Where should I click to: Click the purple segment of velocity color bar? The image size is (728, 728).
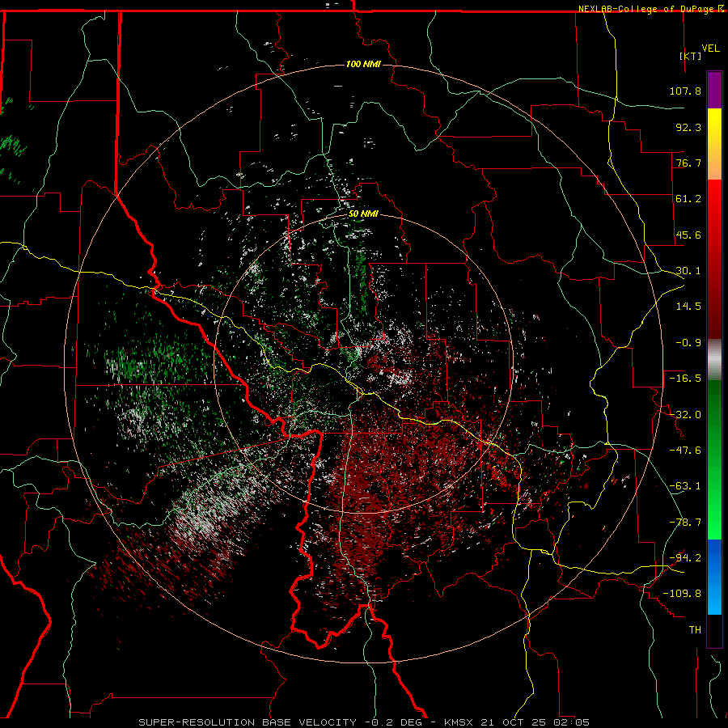714,90
